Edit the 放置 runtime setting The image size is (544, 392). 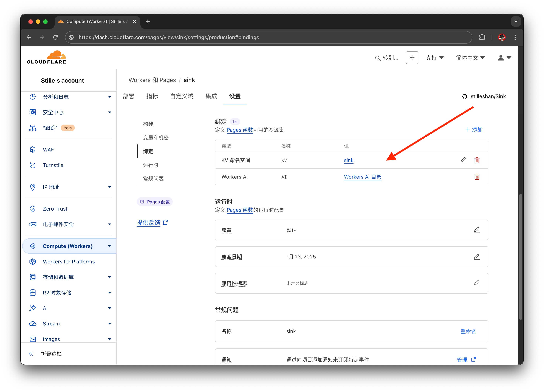pos(477,230)
